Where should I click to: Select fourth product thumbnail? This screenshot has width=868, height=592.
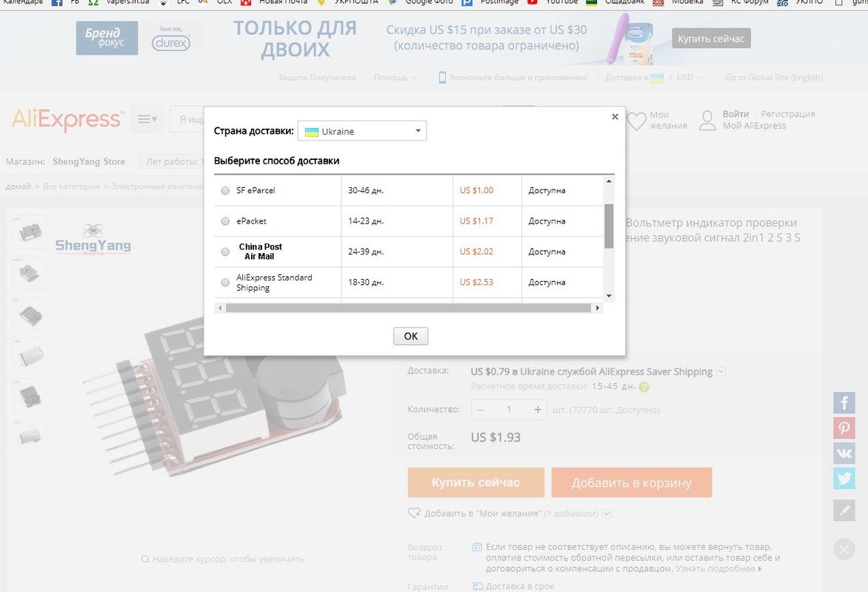click(30, 354)
